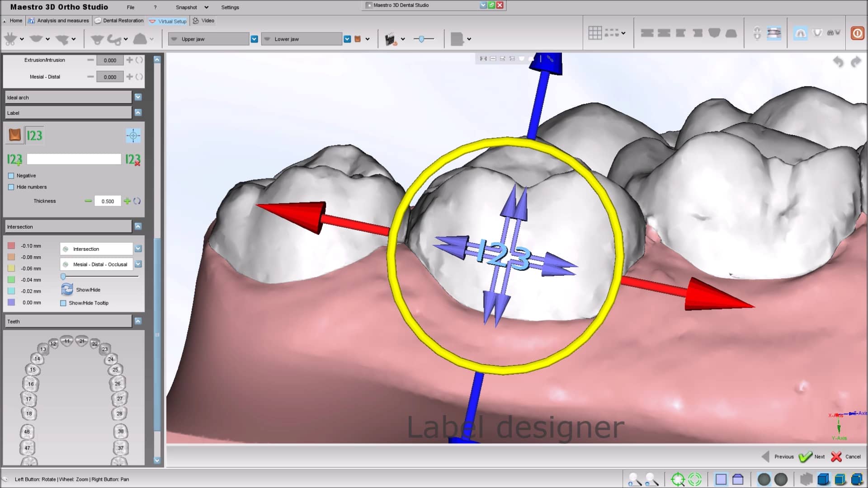The image size is (868, 488).
Task: Click the red power button on the toolbar
Action: tap(858, 33)
